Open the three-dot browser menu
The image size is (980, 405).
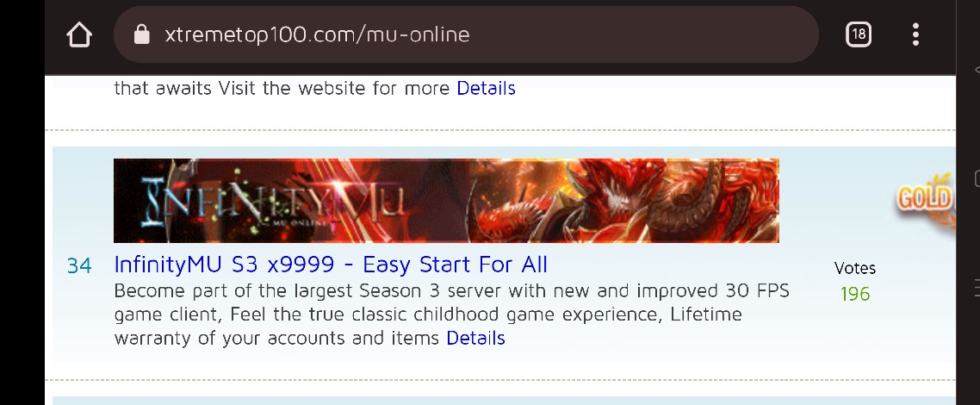tap(915, 34)
